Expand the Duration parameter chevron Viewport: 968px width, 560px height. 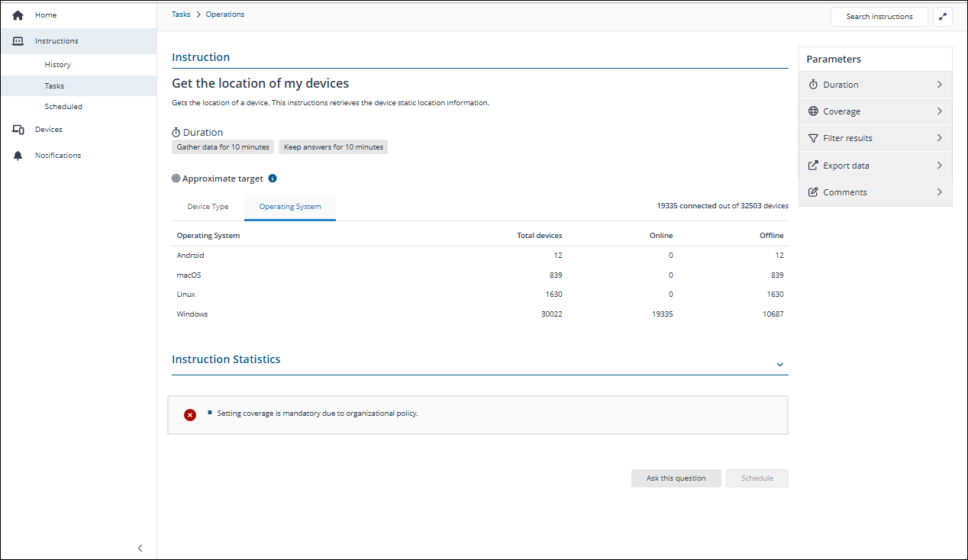(x=939, y=85)
